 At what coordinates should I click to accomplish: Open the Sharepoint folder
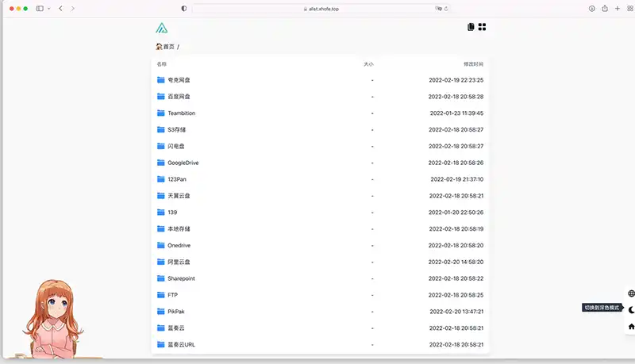point(320,278)
